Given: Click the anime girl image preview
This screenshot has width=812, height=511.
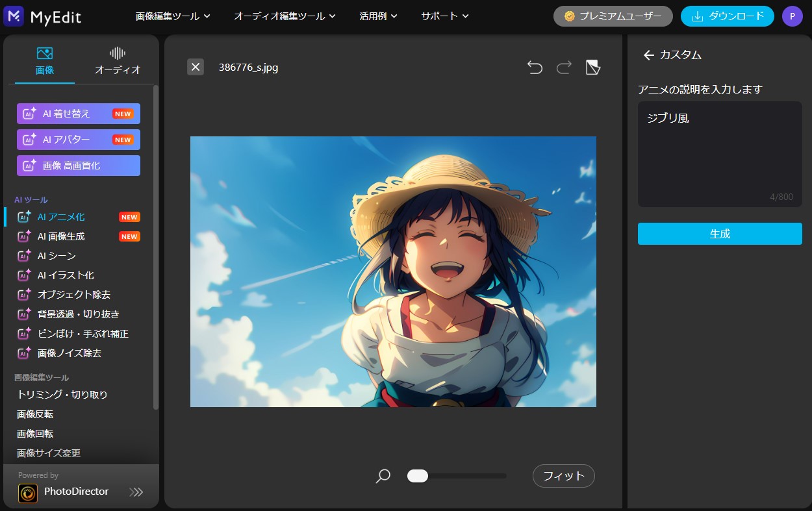Looking at the screenshot, I should click(x=393, y=271).
